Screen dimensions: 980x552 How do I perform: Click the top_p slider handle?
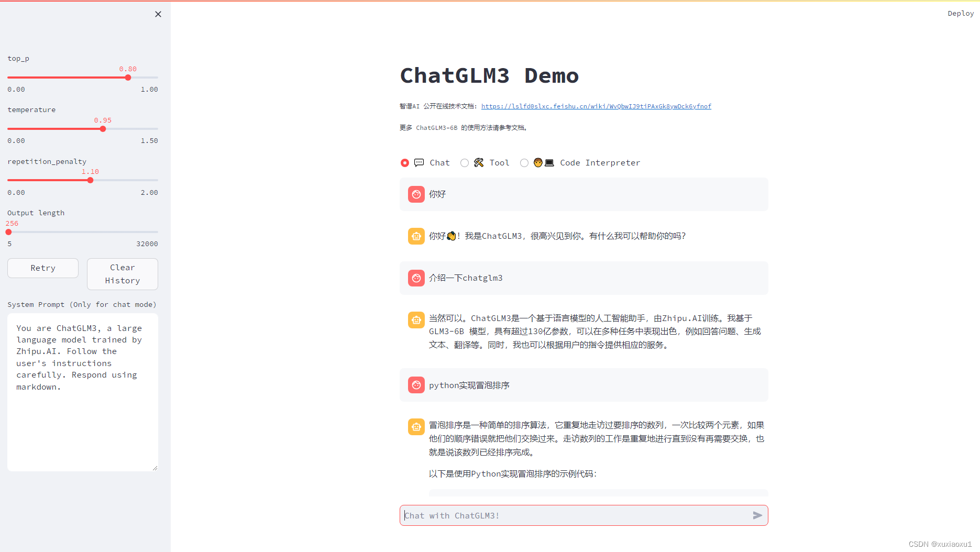[128, 77]
